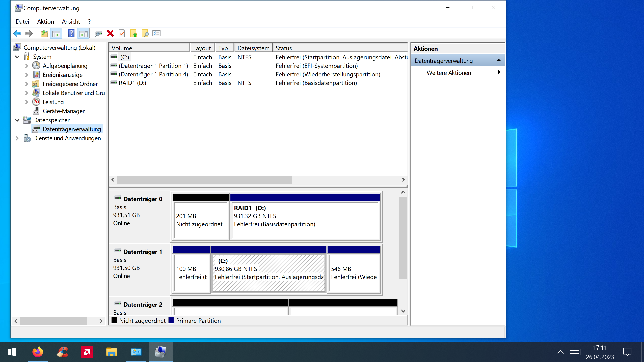Toggle the action pane toolbar icon

click(x=84, y=33)
